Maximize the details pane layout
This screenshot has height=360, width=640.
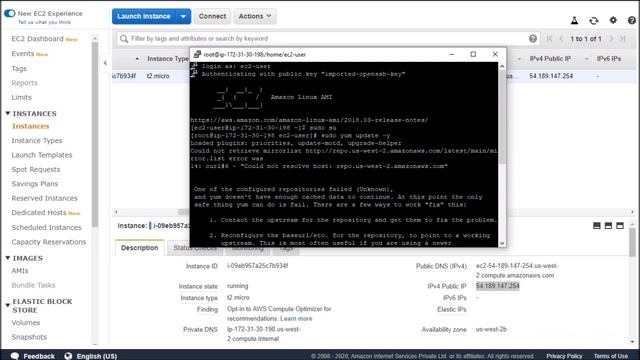620,226
